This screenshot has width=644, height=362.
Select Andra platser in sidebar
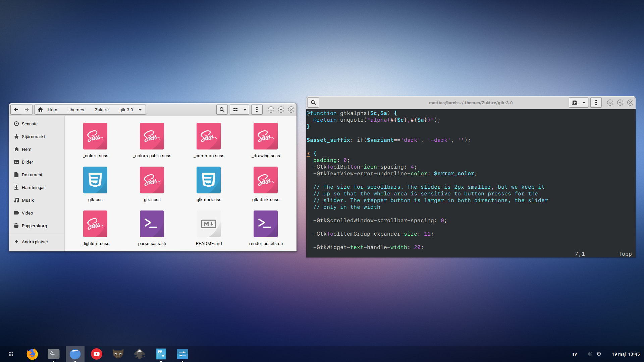(35, 242)
